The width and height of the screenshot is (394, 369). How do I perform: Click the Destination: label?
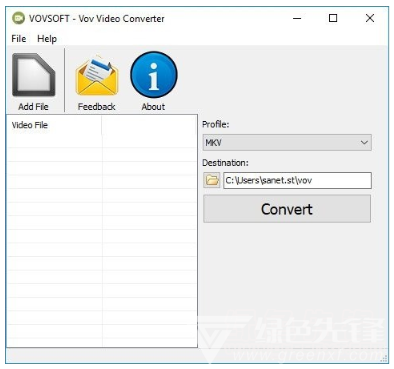pyautogui.click(x=225, y=163)
